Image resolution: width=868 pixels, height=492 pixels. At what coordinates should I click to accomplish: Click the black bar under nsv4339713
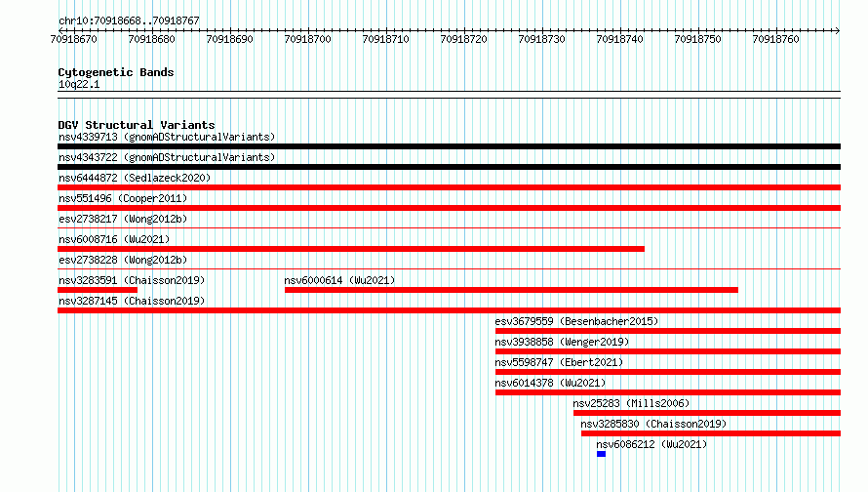tap(449, 146)
